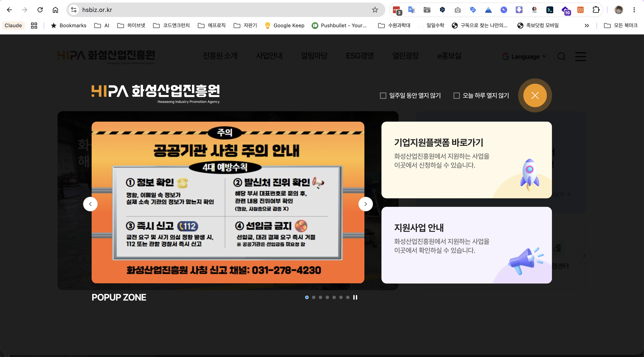Open the browser home page icon

[x=55, y=10]
